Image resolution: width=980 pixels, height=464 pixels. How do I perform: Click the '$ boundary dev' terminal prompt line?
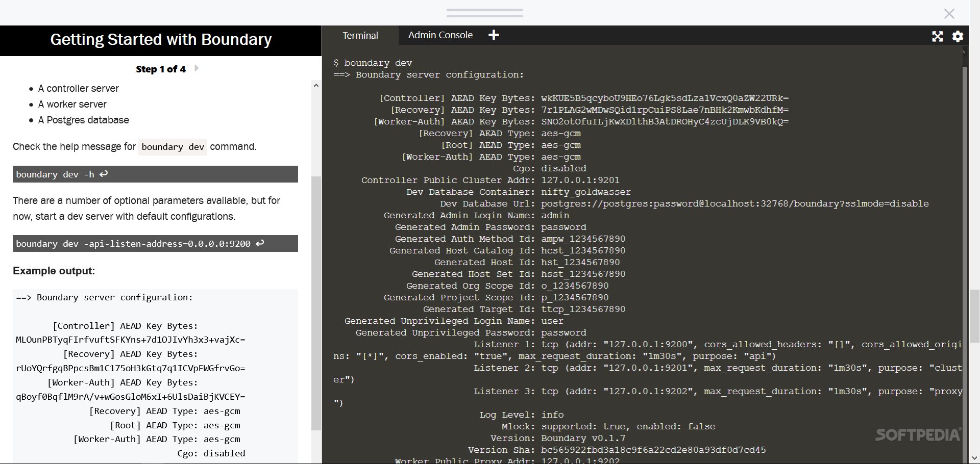[373, 63]
